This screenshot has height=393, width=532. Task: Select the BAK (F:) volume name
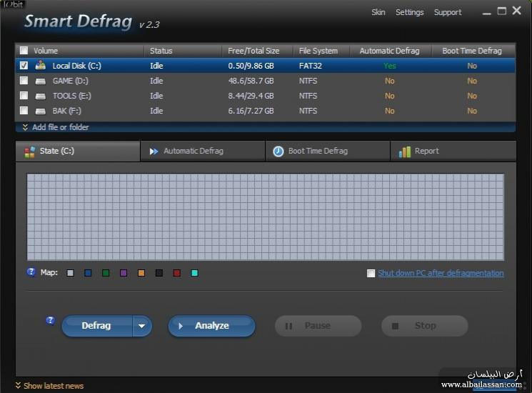click(x=67, y=111)
